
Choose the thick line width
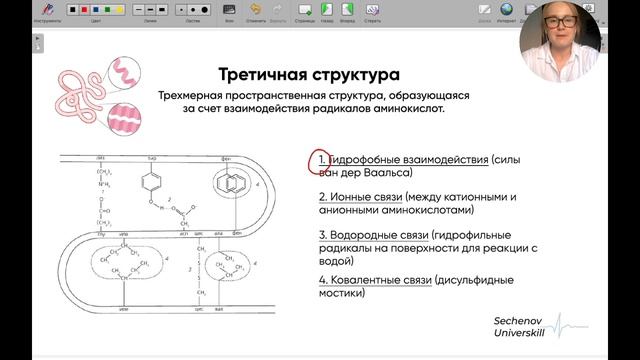(162, 10)
